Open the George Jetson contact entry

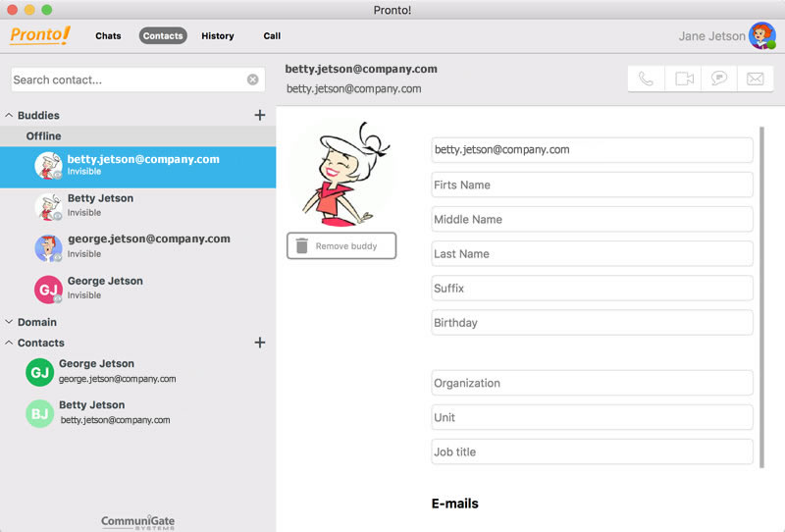137,372
